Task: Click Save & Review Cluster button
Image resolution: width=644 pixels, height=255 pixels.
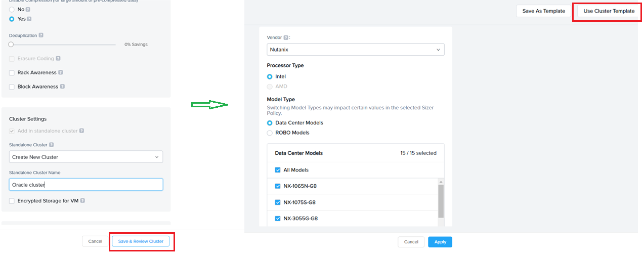Action: pos(141,241)
